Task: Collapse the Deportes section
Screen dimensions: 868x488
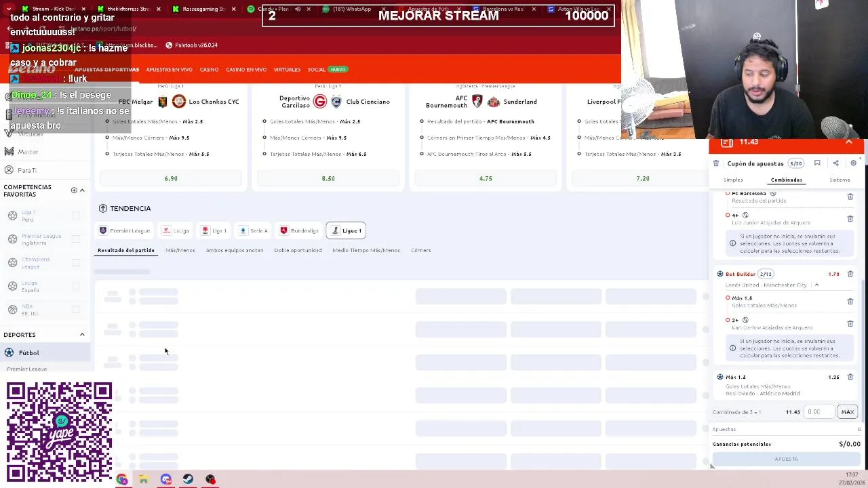Action: (x=82, y=334)
